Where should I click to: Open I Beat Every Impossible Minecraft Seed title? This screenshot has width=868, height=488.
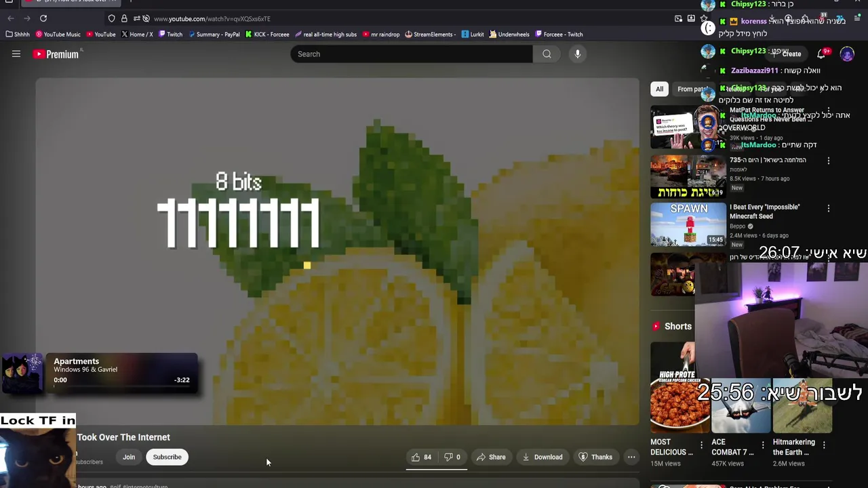tap(764, 211)
